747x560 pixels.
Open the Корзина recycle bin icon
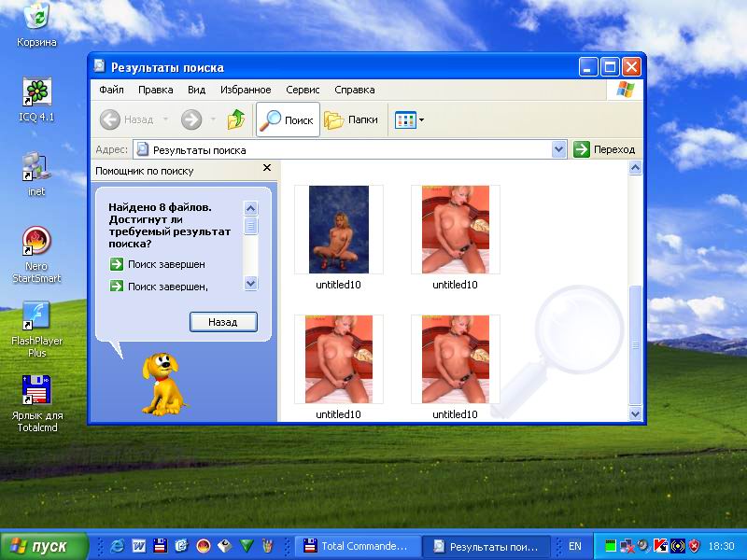coord(36,24)
